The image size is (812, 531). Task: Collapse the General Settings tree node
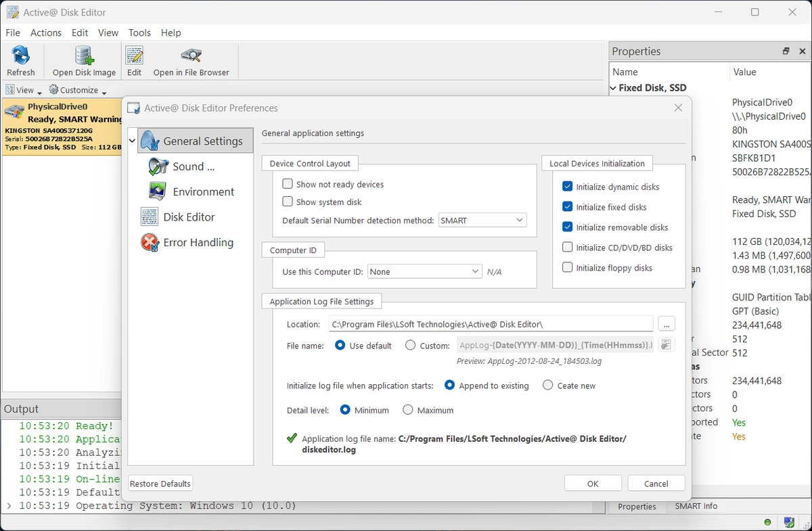[x=133, y=141]
